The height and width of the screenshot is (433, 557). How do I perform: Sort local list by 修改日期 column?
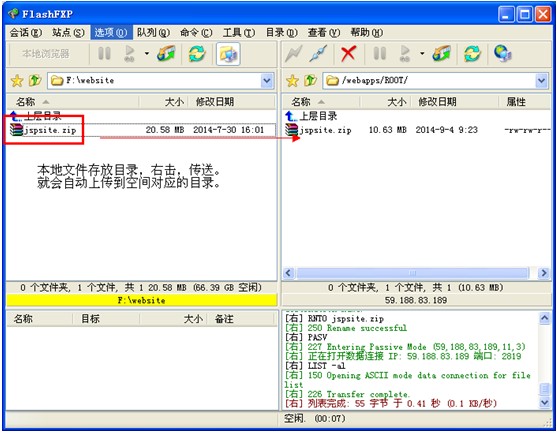click(x=232, y=102)
